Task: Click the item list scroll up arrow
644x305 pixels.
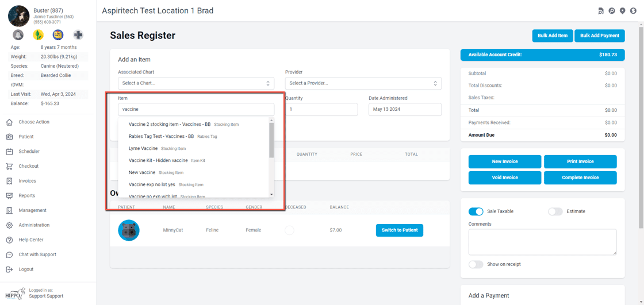Action: (x=271, y=120)
